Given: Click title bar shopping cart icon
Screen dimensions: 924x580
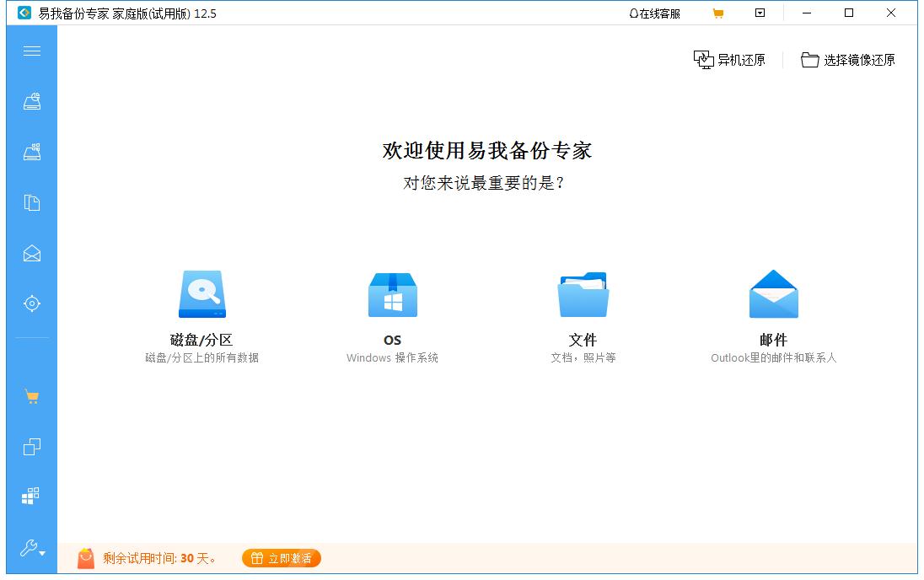Looking at the screenshot, I should [x=718, y=13].
